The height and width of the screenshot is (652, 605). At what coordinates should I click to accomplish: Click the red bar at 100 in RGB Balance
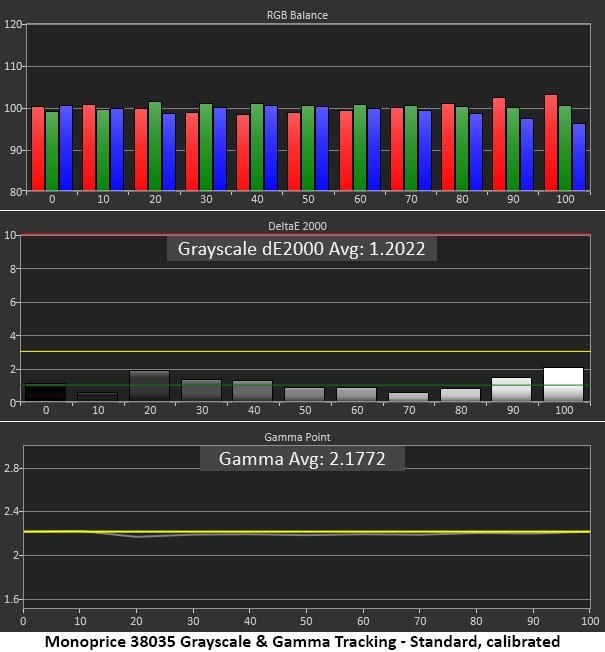pyautogui.click(x=551, y=143)
